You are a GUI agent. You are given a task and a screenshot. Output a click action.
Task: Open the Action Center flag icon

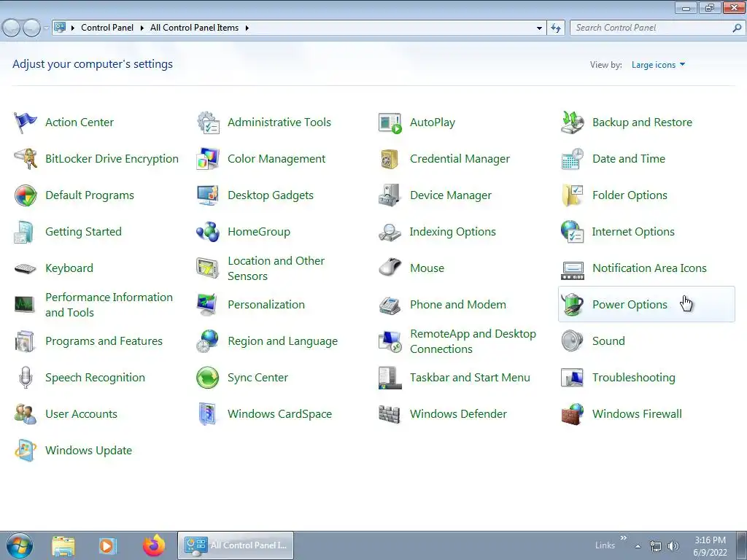point(26,122)
